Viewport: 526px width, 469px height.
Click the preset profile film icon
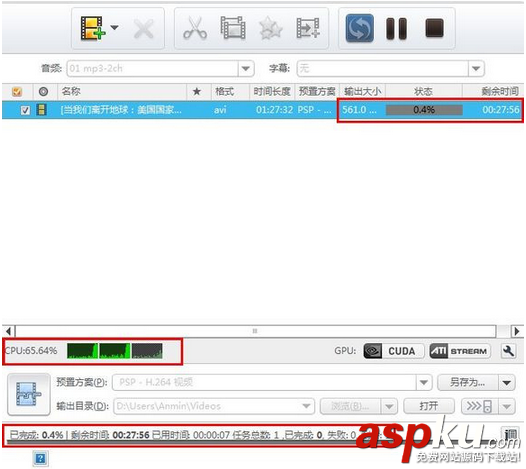[x=29, y=395]
